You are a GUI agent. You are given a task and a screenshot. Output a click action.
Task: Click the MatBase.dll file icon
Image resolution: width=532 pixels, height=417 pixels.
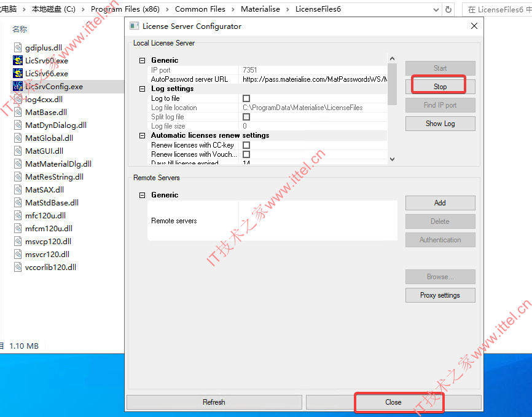click(x=18, y=112)
